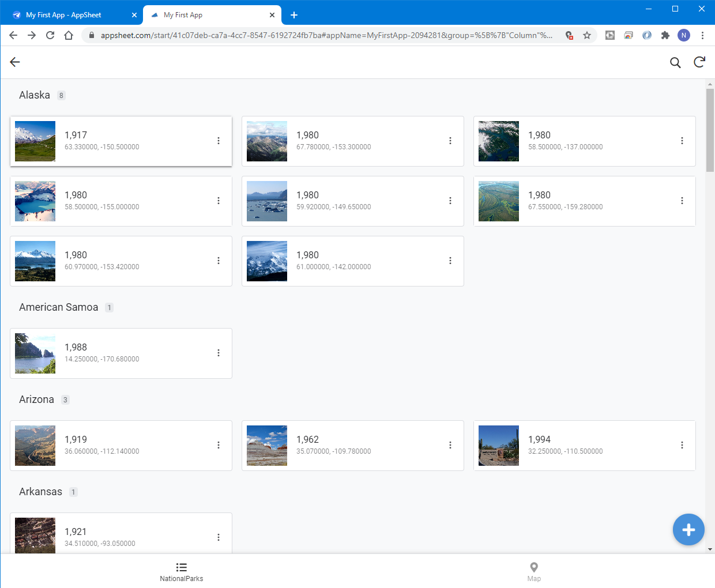This screenshot has height=588, width=715.
Task: Click the search magnifier icon in app header
Action: tap(675, 62)
